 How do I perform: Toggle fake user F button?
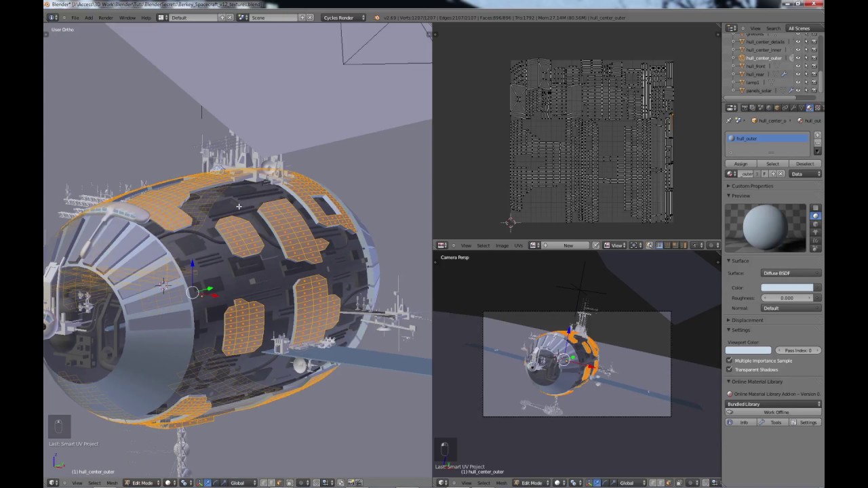(x=764, y=174)
